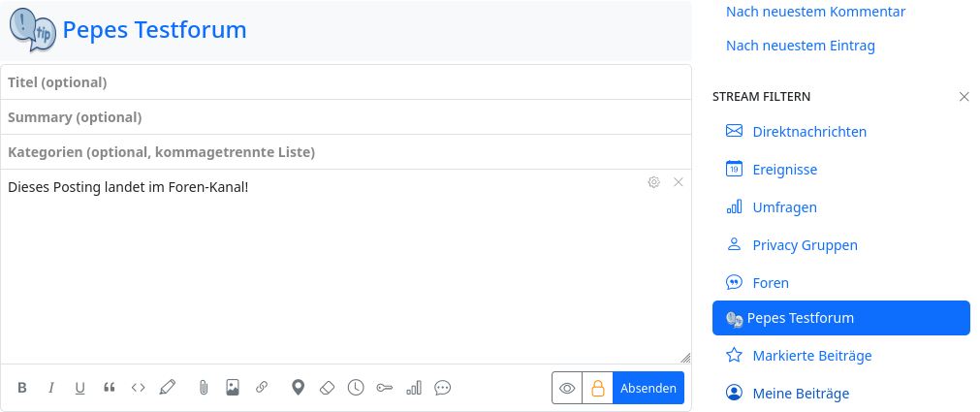Open editor settings via the gear icon
Viewport: 980px width, 412px height.
(654, 182)
